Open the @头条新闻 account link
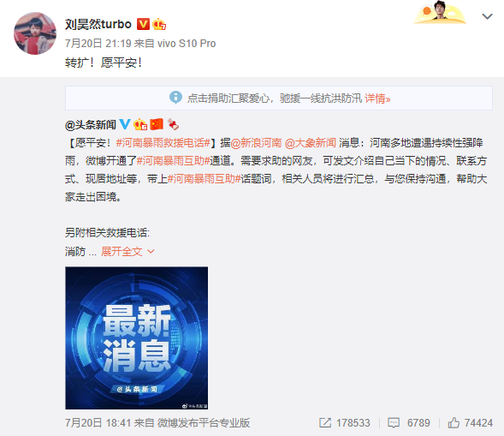The width and height of the screenshot is (504, 436). coord(91,125)
